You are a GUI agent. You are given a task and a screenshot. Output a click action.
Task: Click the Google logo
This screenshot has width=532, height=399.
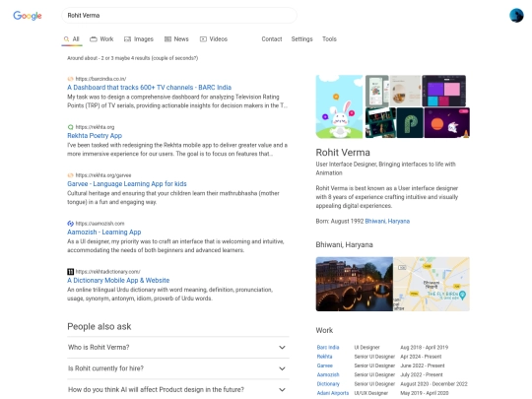tap(28, 15)
